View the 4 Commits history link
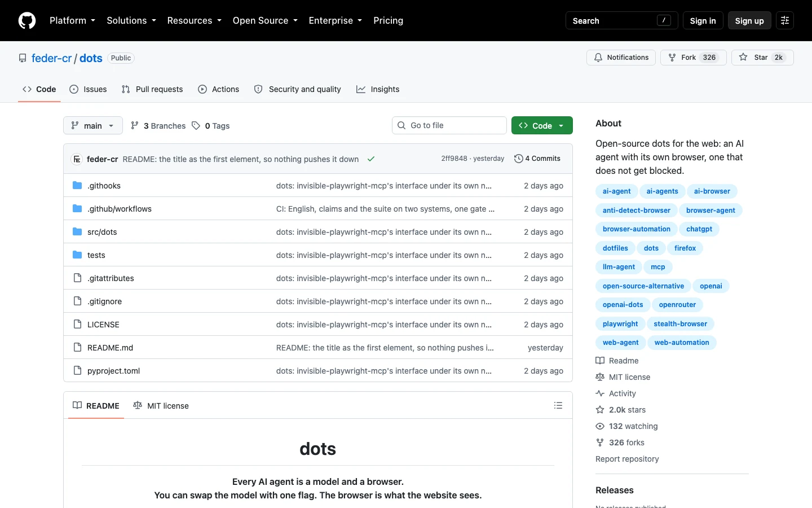 [x=537, y=159]
